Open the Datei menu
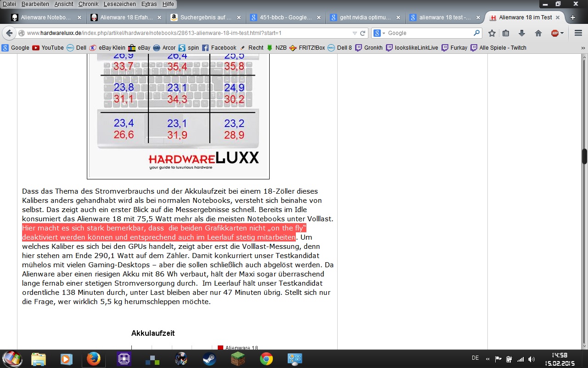Image resolution: width=588 pixels, height=368 pixels. 9,4
